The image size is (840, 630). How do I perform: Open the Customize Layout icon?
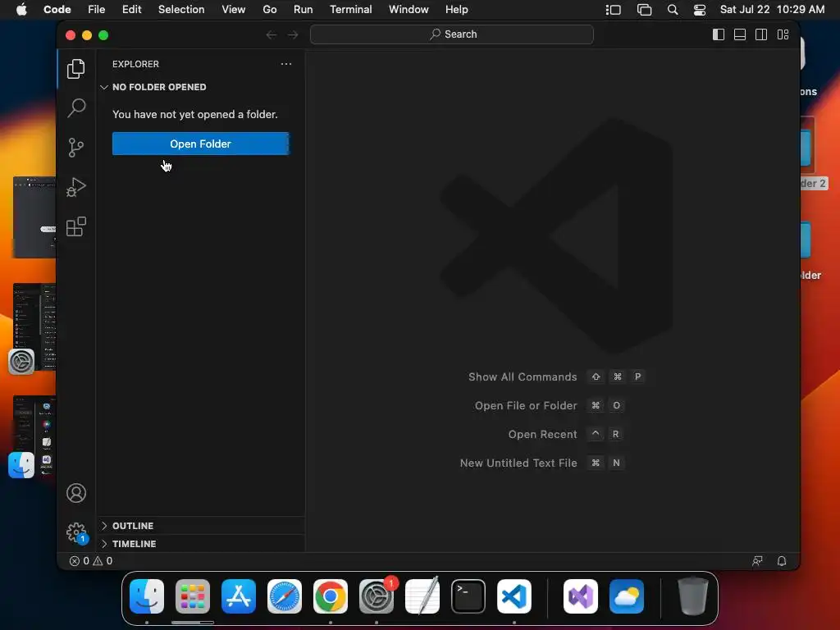tap(783, 34)
